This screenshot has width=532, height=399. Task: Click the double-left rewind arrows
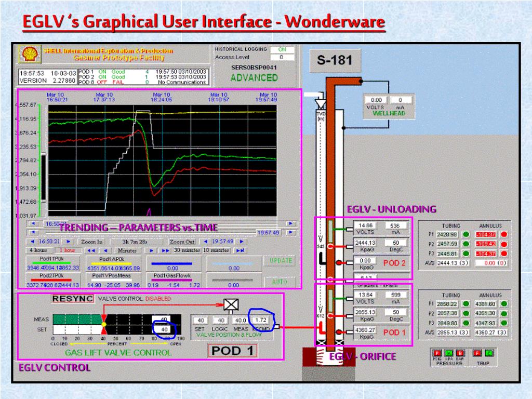point(91,250)
